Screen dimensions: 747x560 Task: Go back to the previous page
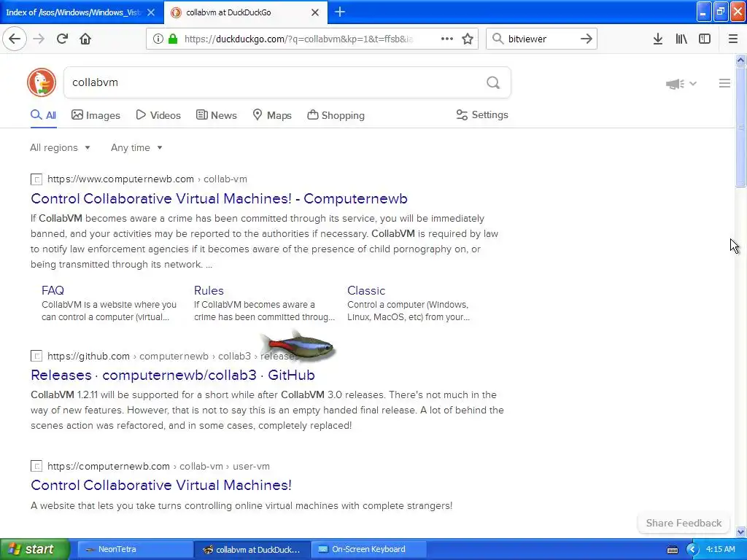pos(15,39)
